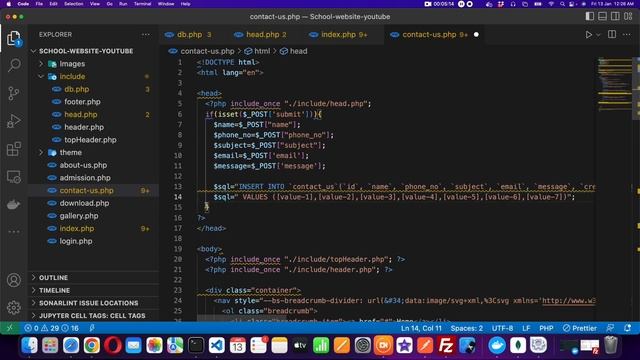Open about-us.php file
Image resolution: width=640 pixels, height=360 pixels.
click(x=83, y=165)
